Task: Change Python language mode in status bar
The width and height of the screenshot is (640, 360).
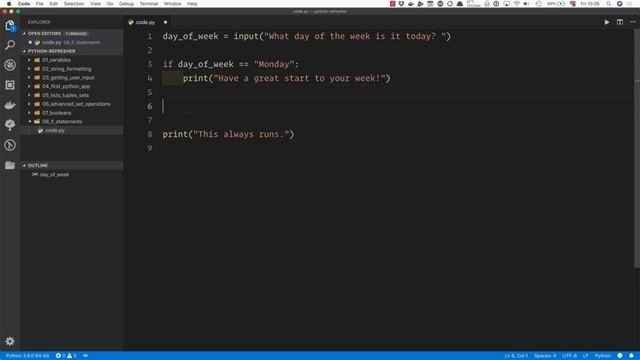Action: [x=602, y=356]
